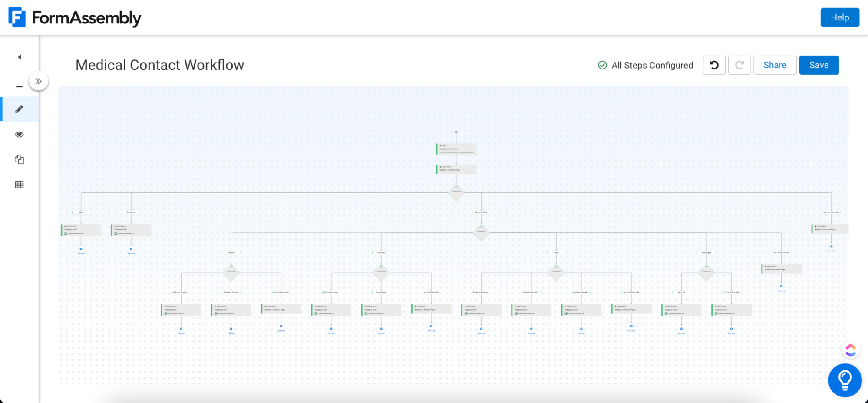Click the Medical Contact Workflow title

click(159, 65)
